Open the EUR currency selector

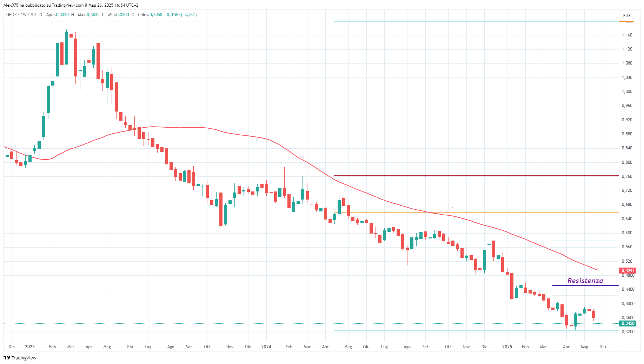coord(627,16)
